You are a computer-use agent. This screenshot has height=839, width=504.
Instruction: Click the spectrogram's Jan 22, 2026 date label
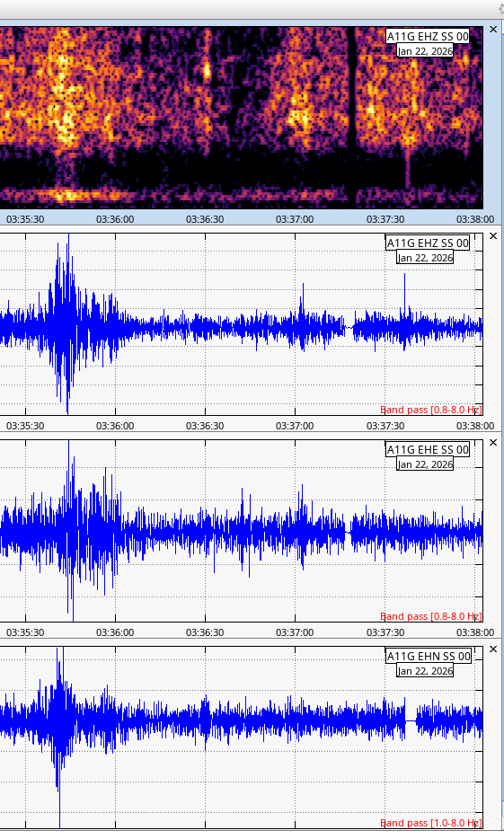point(425,51)
